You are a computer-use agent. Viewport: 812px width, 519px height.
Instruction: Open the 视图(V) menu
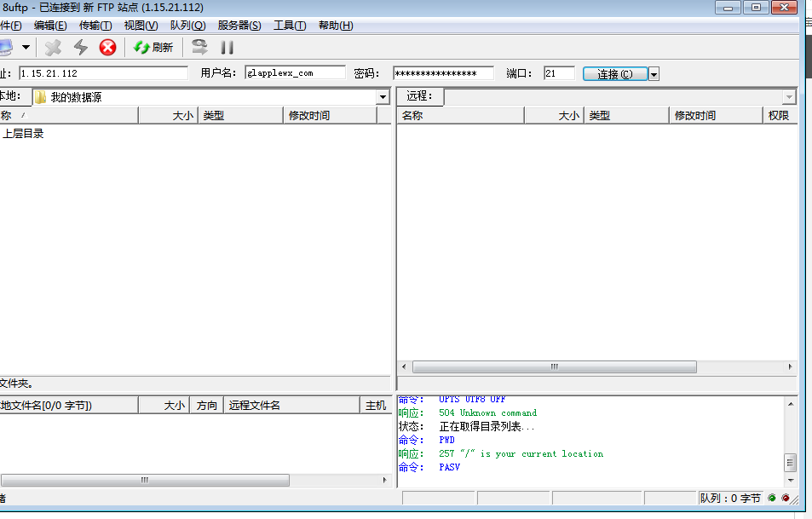(141, 26)
